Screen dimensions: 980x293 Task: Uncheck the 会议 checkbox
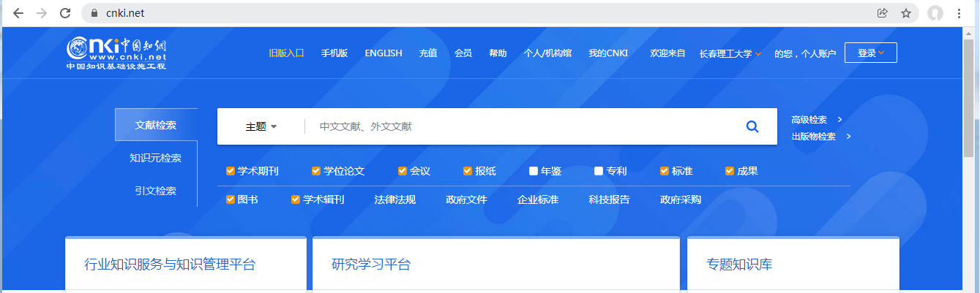click(403, 171)
